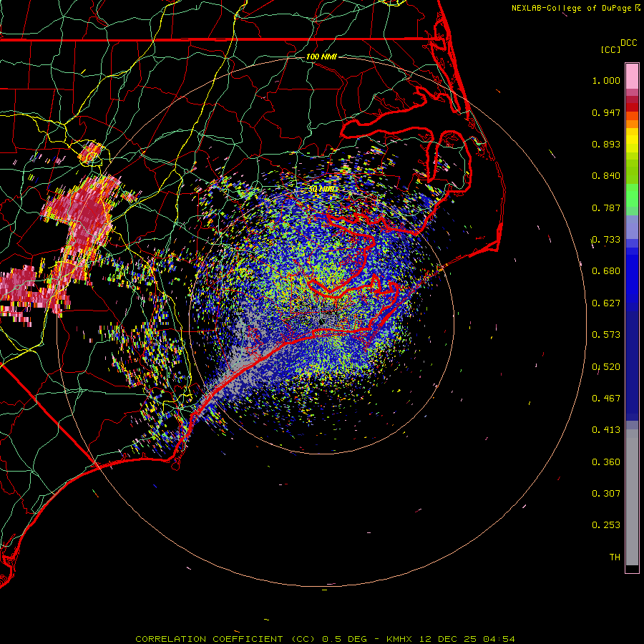Image resolution: width=644 pixels, height=644 pixels.
Task: Pick the gray color bar segment
Action: click(632, 497)
